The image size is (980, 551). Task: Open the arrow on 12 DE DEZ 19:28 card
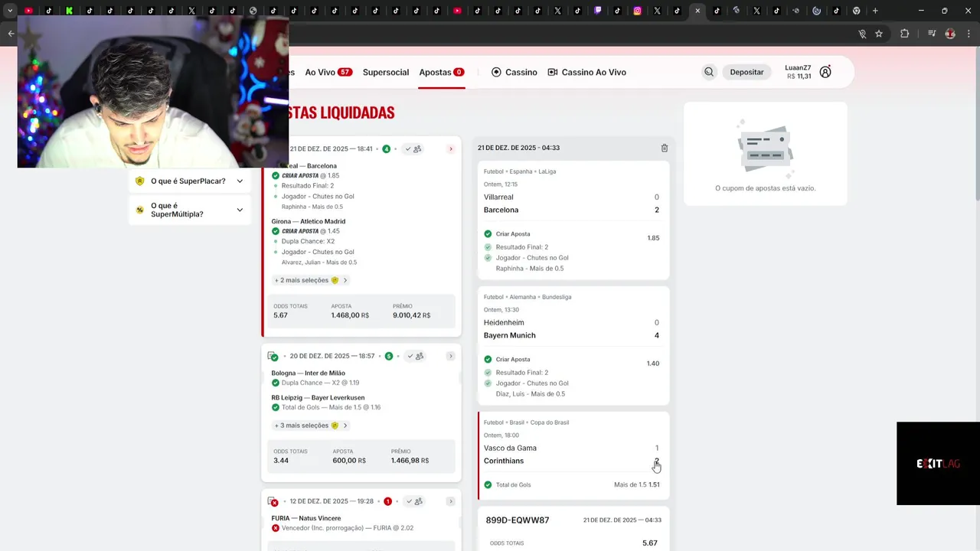[451, 501]
